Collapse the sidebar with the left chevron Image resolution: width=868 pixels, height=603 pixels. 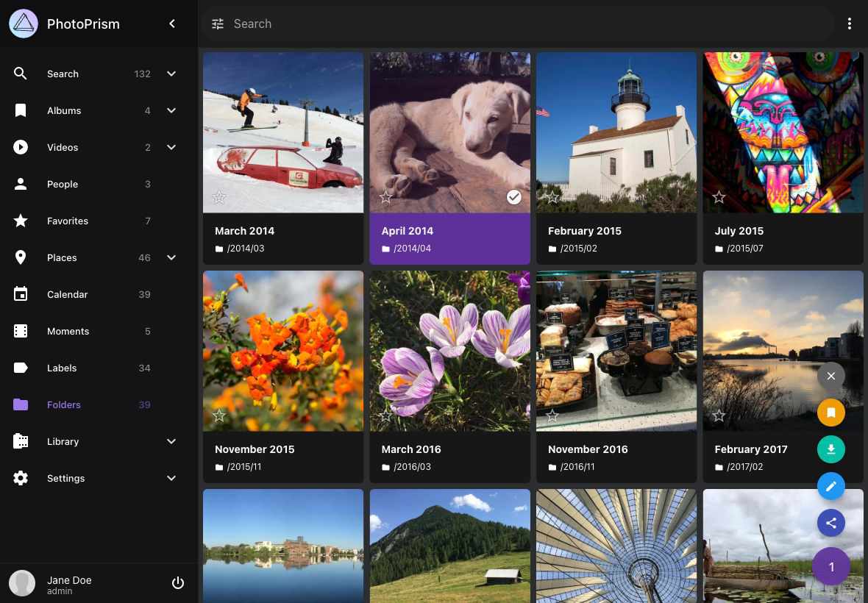click(x=172, y=24)
